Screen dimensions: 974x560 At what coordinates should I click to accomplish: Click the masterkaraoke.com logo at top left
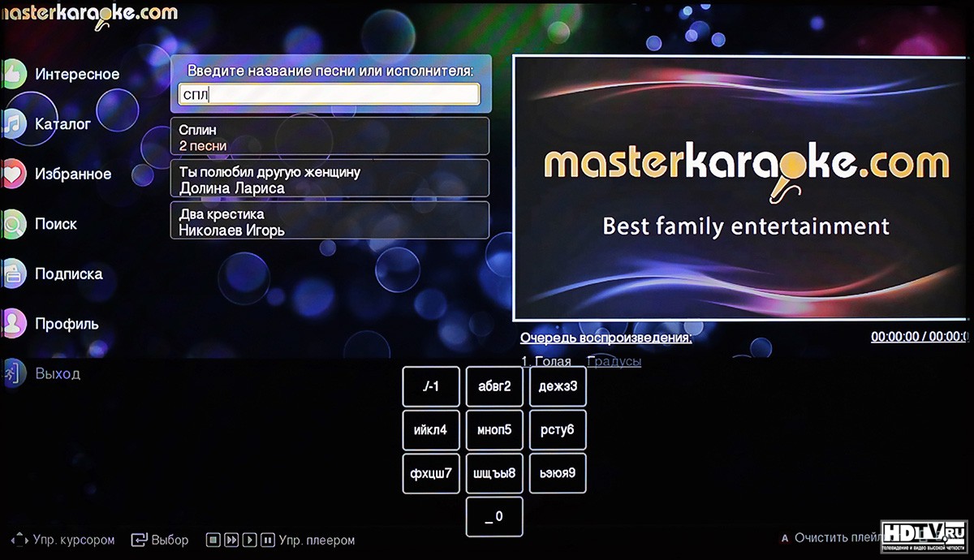pos(89,15)
